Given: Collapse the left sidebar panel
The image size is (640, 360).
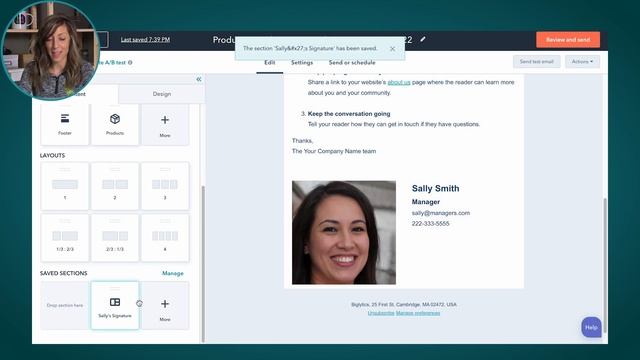Looking at the screenshot, I should [199, 79].
